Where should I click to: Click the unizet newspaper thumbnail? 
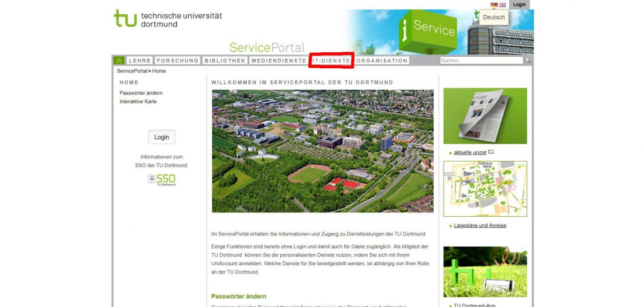[x=485, y=116]
